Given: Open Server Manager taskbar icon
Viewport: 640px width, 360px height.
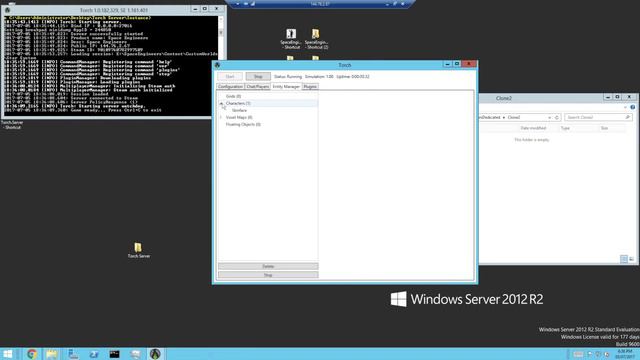Looking at the screenshot, I should click(x=73, y=354).
